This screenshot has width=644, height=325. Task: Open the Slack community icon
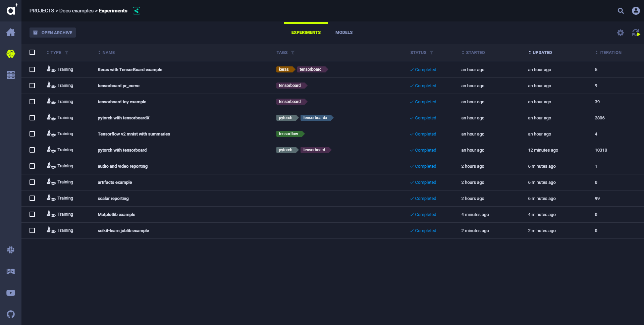(x=11, y=250)
